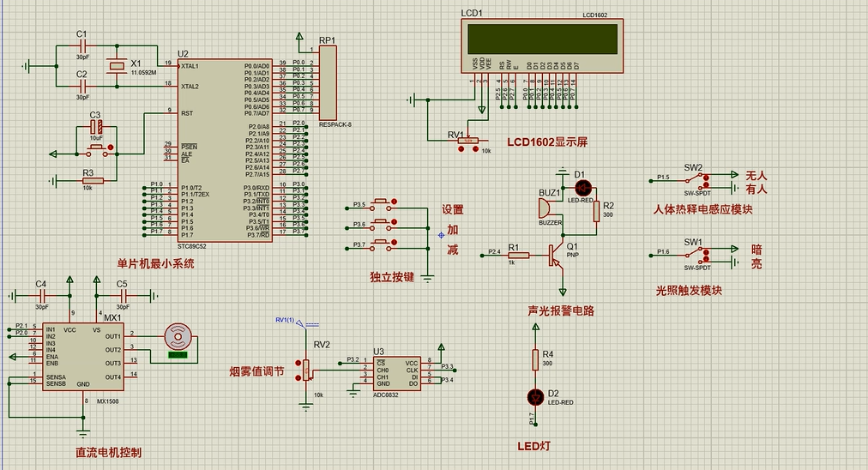Select the ADC0832 chip U3
The image size is (868, 470).
click(x=396, y=373)
